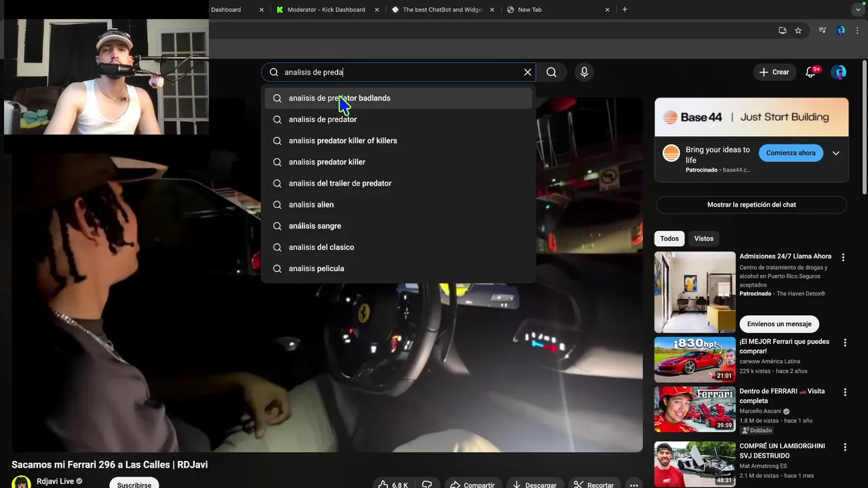Select the Vistos filter chip
The image size is (868, 488).
click(x=704, y=239)
